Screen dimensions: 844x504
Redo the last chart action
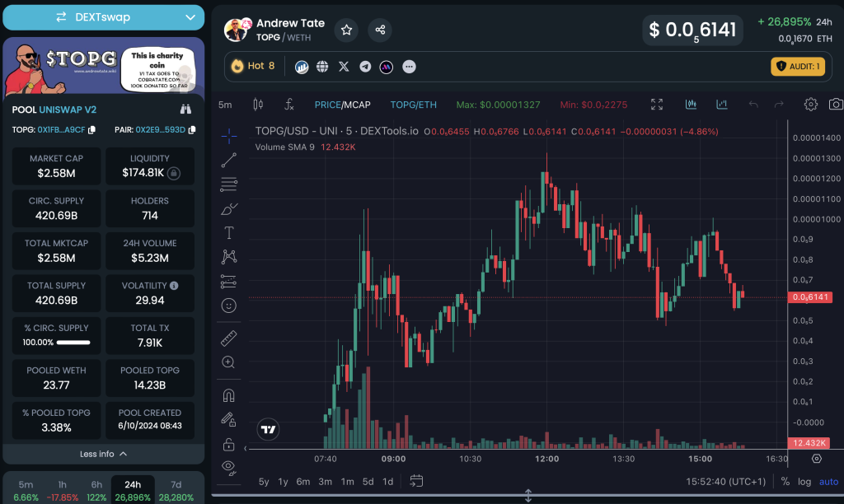(779, 105)
